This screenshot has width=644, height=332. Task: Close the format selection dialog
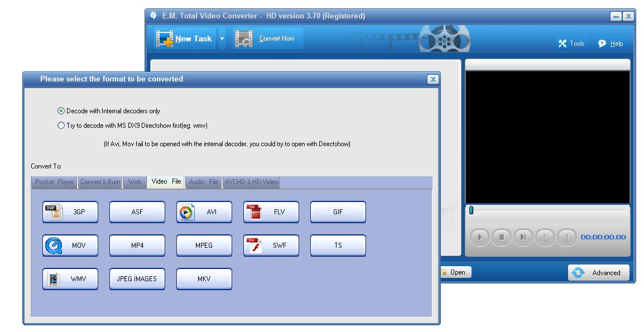pos(433,79)
